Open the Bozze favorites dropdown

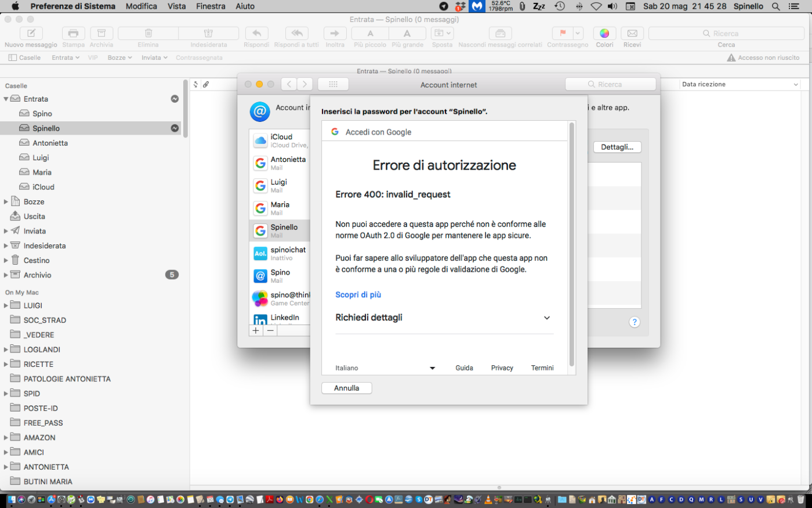click(120, 57)
